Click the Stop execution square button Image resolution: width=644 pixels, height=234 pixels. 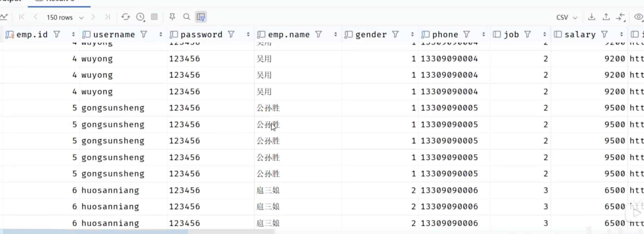(x=154, y=17)
